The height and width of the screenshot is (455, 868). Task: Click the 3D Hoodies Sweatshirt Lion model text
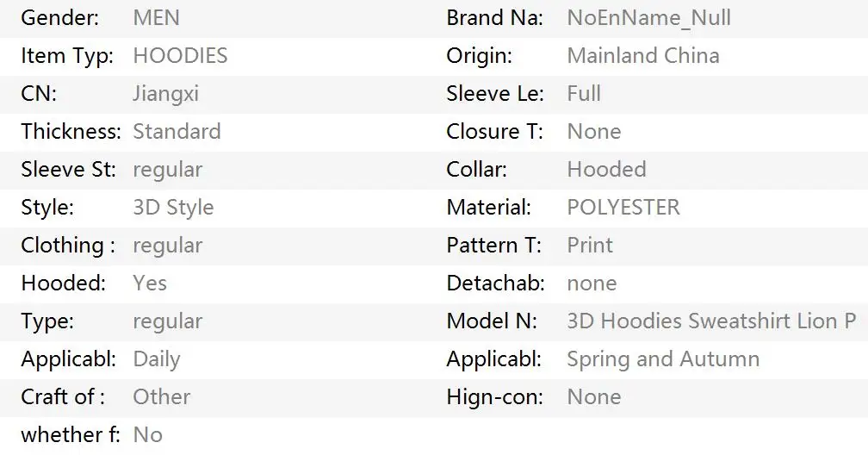pyautogui.click(x=710, y=321)
